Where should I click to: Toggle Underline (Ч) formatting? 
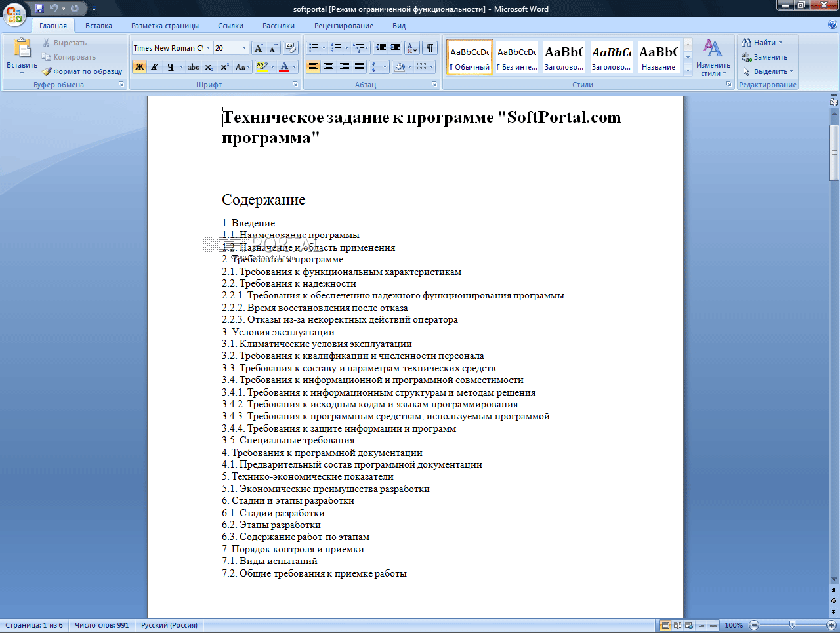171,67
